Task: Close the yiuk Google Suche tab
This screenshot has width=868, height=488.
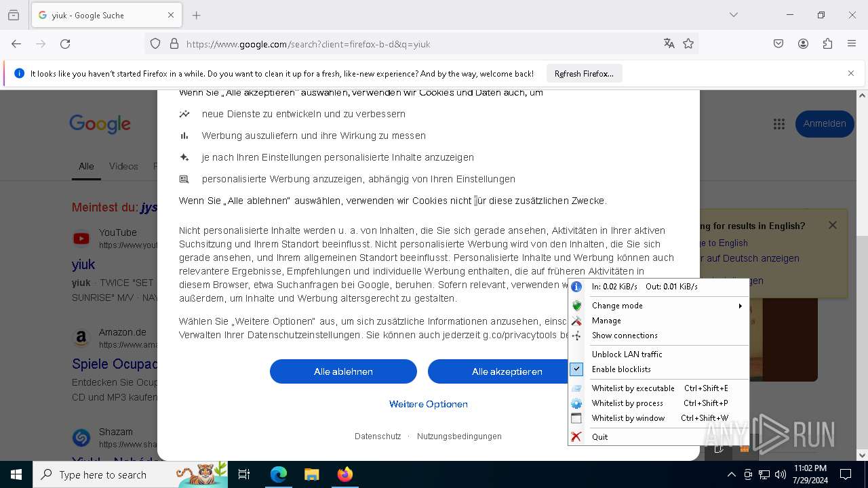Action: tap(171, 15)
